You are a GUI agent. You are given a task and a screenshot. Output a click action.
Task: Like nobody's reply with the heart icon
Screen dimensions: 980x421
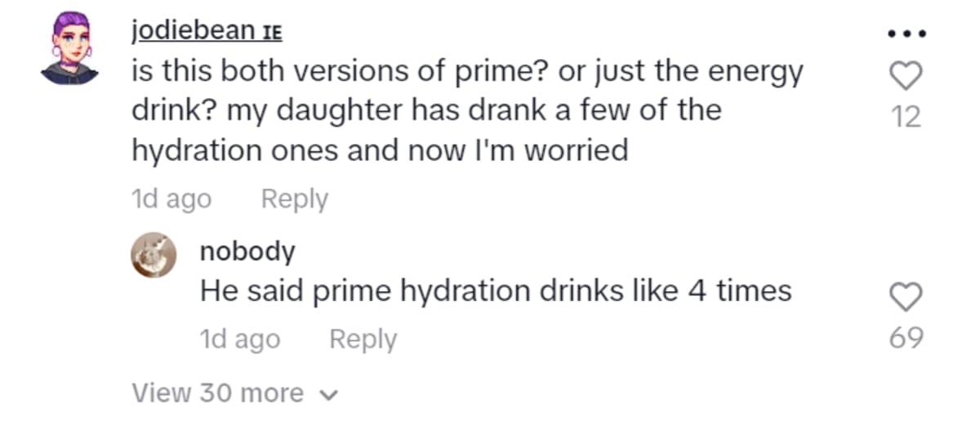(905, 297)
